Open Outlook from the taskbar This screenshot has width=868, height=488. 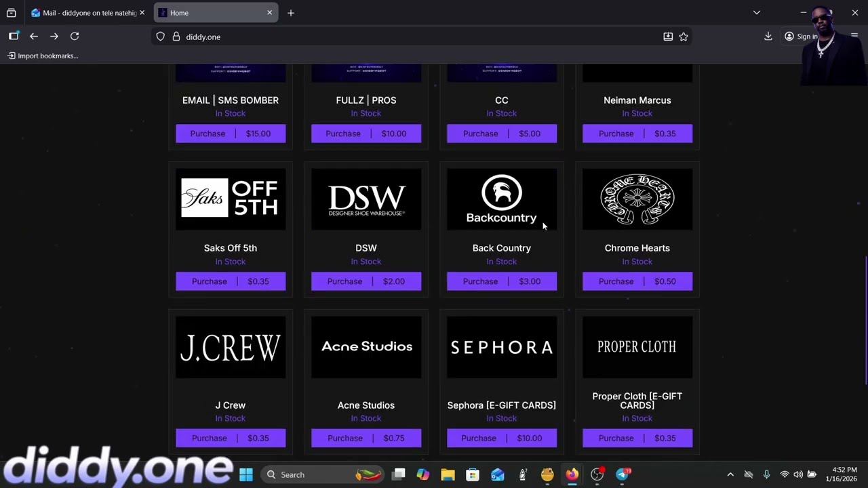[498, 474]
